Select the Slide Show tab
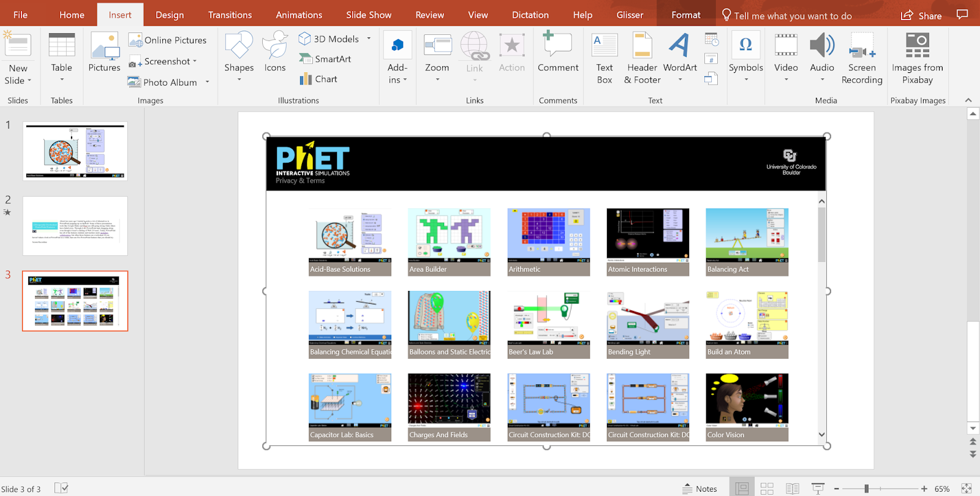 pos(369,15)
